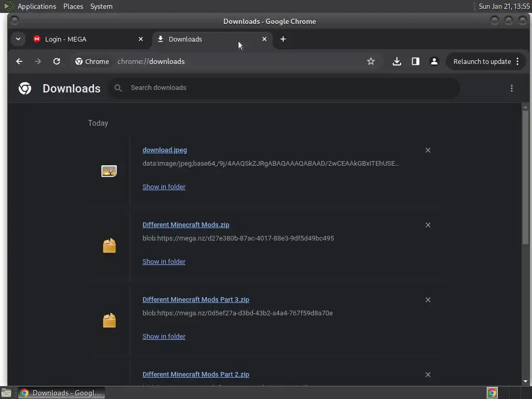532x399 pixels.
Task: Click the download.jpeg image file icon
Action: (109, 171)
